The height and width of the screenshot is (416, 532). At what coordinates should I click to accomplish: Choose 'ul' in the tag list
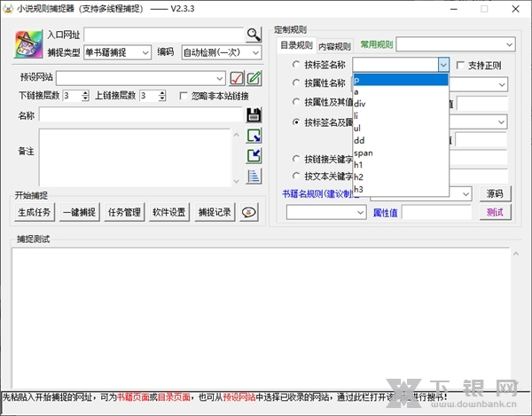[x=401, y=129]
